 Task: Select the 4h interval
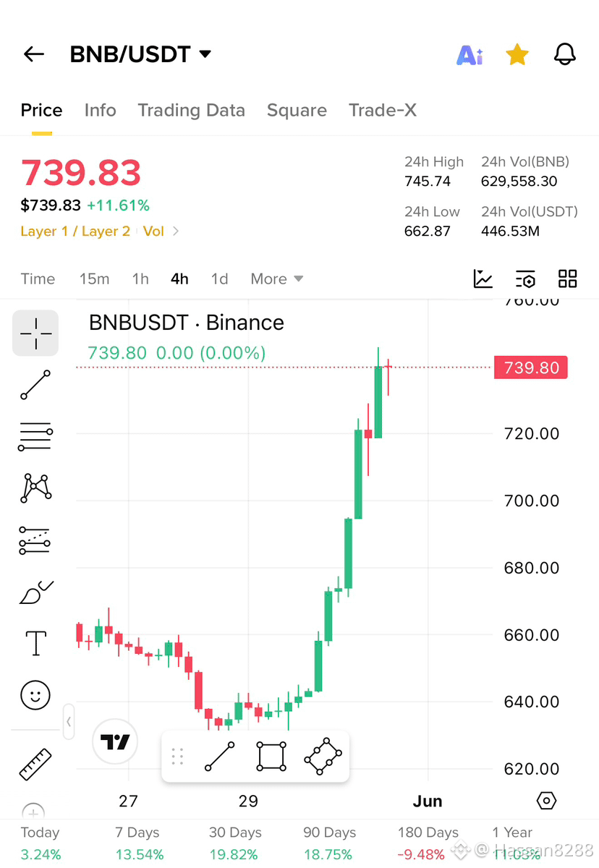[x=179, y=279]
